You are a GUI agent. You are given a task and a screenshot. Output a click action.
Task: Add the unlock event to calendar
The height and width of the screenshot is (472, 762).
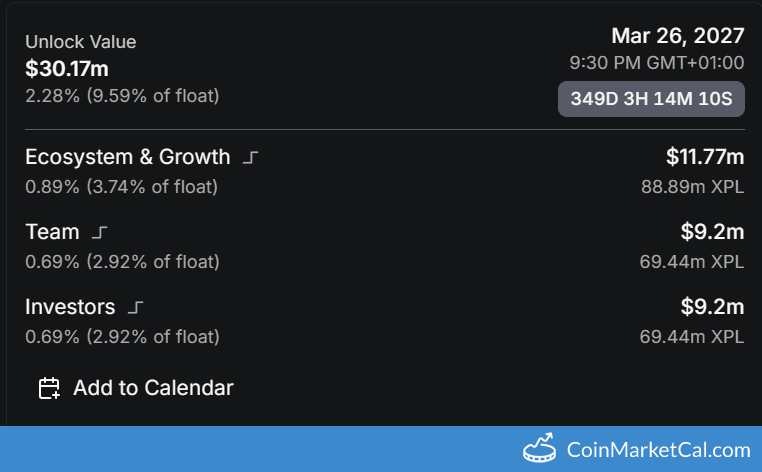pos(153,388)
